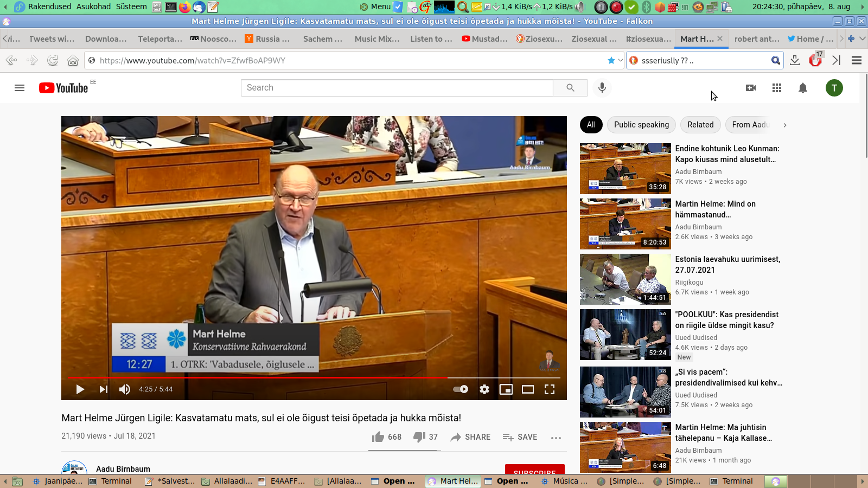Screen dimensions: 868x488
Task: Open the downloads manager icon
Action: (x=795, y=60)
